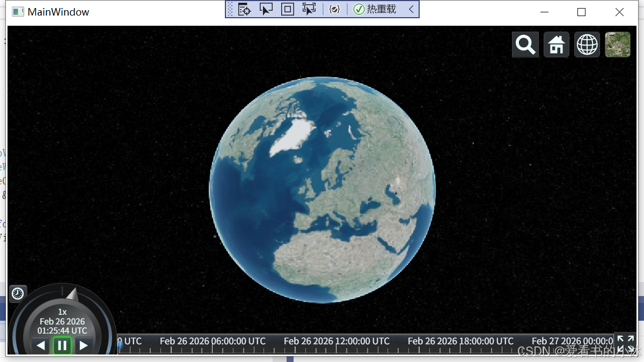Go to live visual tree in debug toolbar
The width and height of the screenshot is (644, 362).
245,9
